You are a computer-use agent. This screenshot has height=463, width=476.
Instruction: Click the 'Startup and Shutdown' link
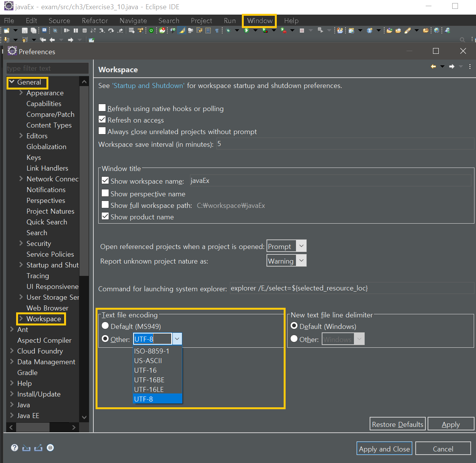coord(148,85)
